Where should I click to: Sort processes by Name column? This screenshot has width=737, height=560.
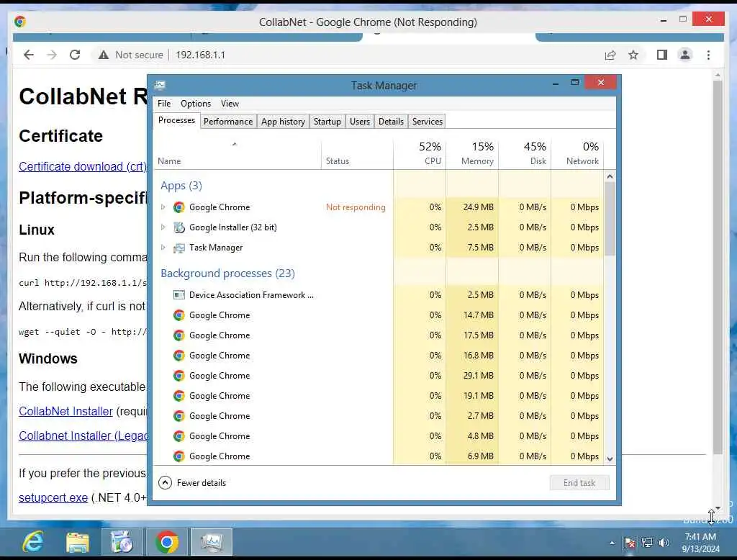237,155
